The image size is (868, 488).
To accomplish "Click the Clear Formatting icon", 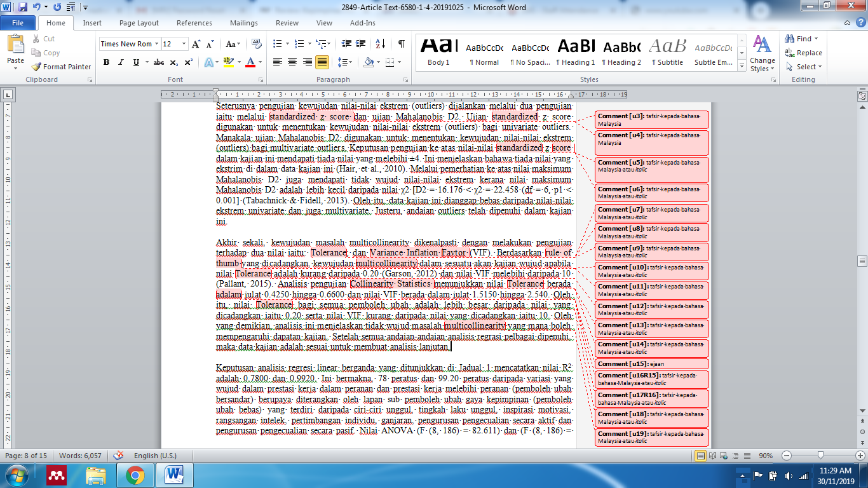I will (x=257, y=44).
